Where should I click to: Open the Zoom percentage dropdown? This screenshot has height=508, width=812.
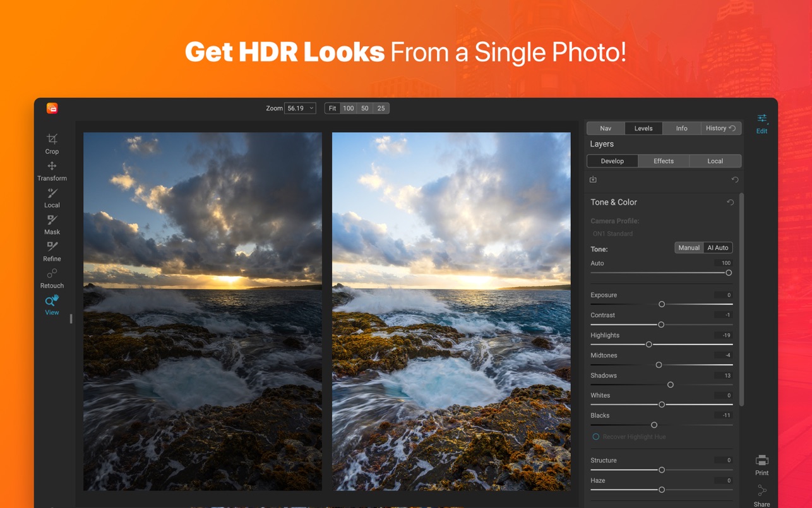pyautogui.click(x=300, y=108)
